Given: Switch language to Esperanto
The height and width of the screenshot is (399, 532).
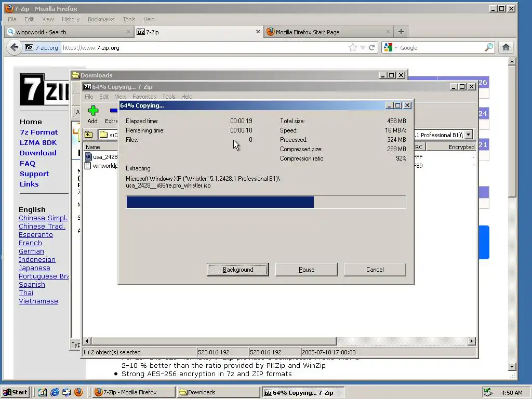Looking at the screenshot, I should tap(36, 234).
